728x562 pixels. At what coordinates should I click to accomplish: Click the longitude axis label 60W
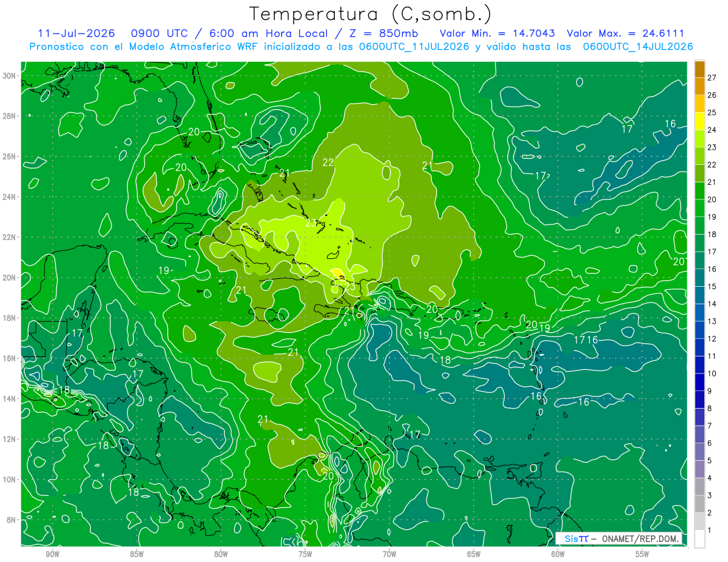point(558,554)
